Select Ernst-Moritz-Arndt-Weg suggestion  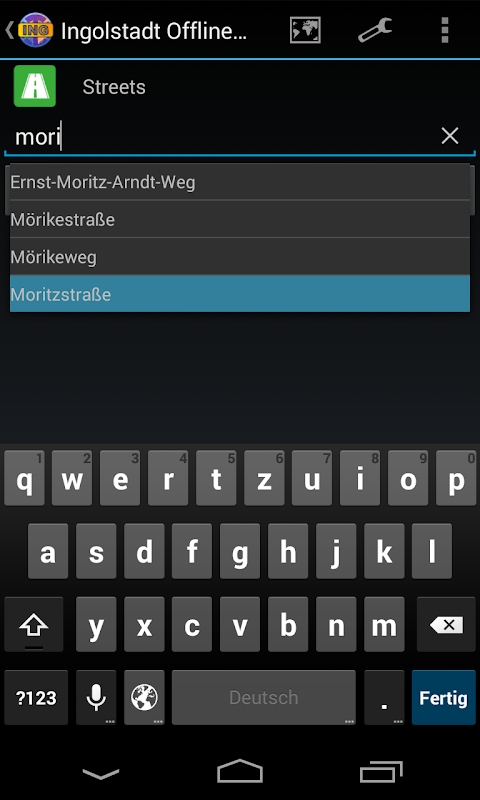point(240,182)
